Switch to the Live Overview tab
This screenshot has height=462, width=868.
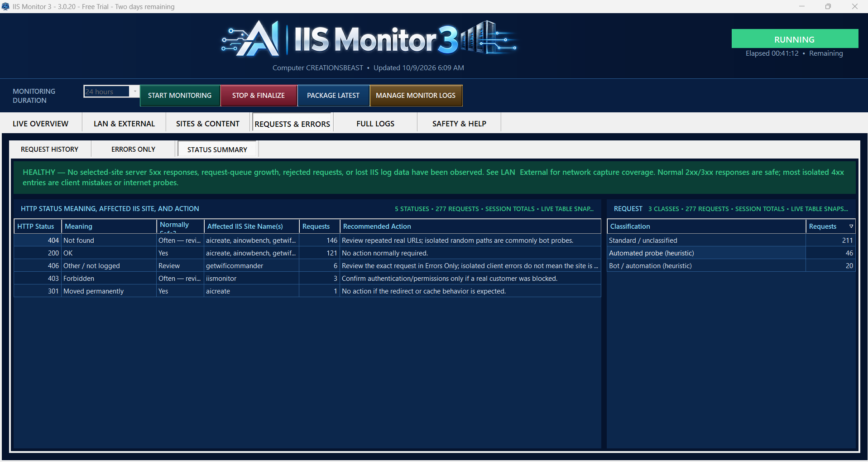pyautogui.click(x=41, y=124)
